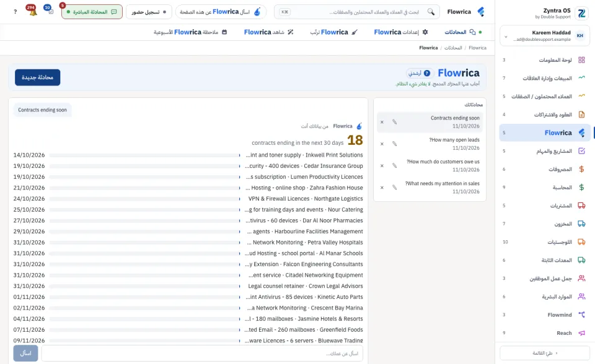Open المحاسبة accounting module
Viewport: 595px width, 364px height.
545,188
